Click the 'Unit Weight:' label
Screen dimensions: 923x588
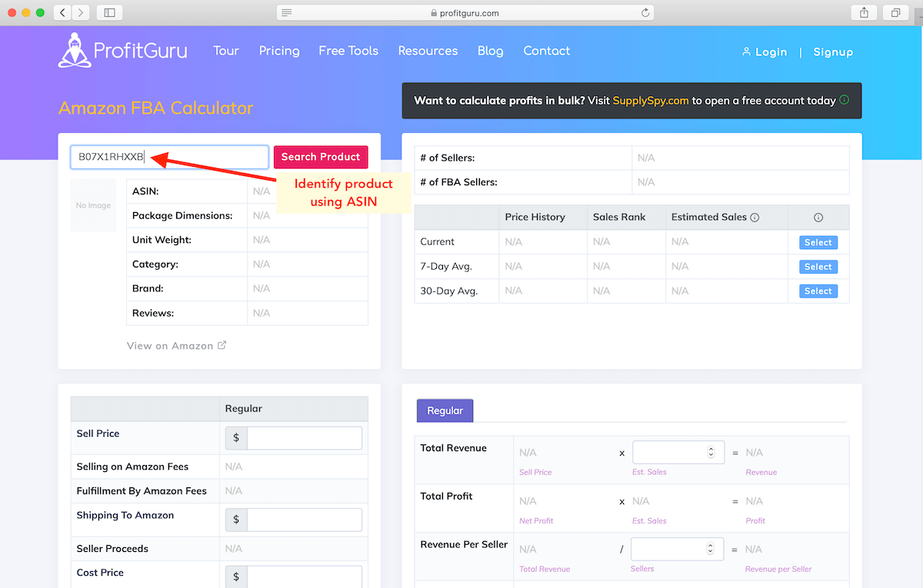point(162,241)
